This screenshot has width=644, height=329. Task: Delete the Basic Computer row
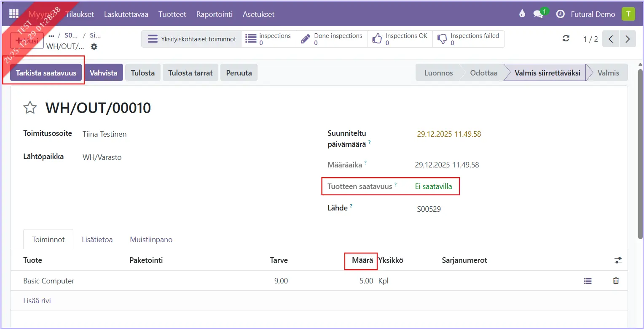click(616, 281)
